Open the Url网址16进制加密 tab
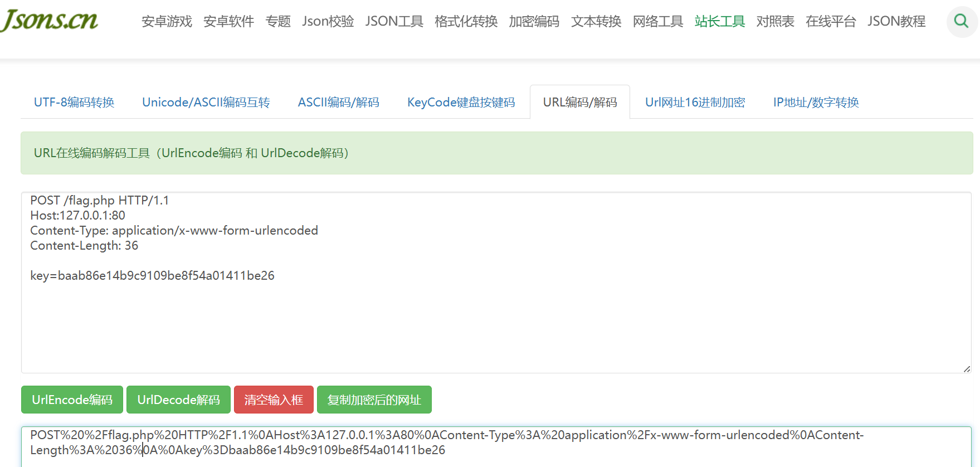 [695, 103]
